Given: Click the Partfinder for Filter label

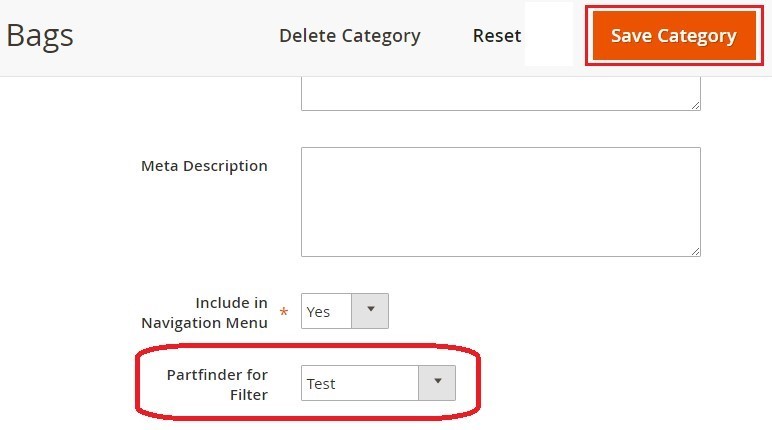Looking at the screenshot, I should click(216, 384).
